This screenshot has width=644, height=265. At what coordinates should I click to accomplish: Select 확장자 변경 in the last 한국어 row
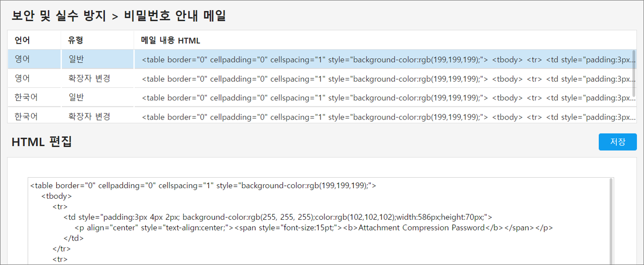[x=89, y=116]
